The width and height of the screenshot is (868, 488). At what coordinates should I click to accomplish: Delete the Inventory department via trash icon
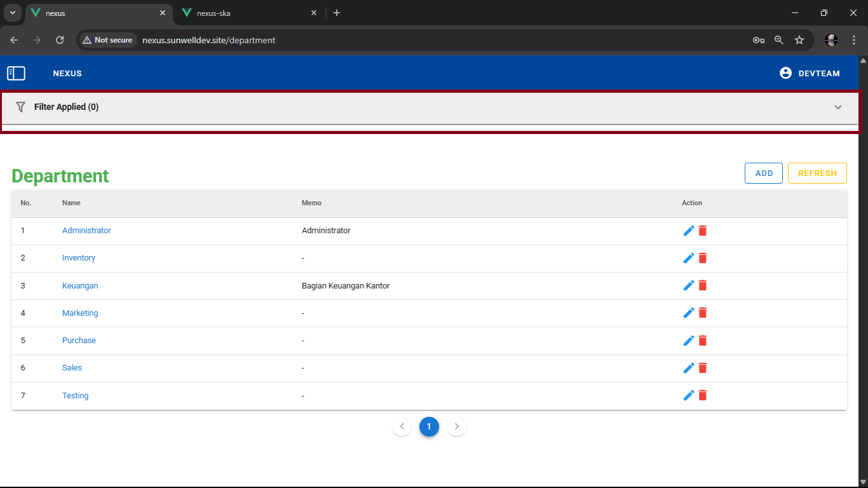703,258
